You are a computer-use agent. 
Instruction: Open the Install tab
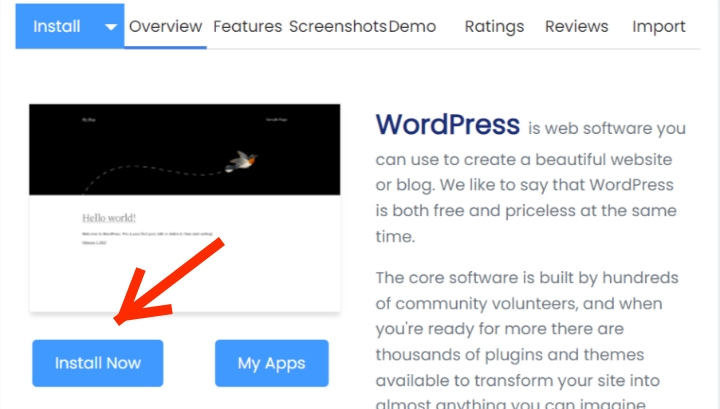coord(56,26)
